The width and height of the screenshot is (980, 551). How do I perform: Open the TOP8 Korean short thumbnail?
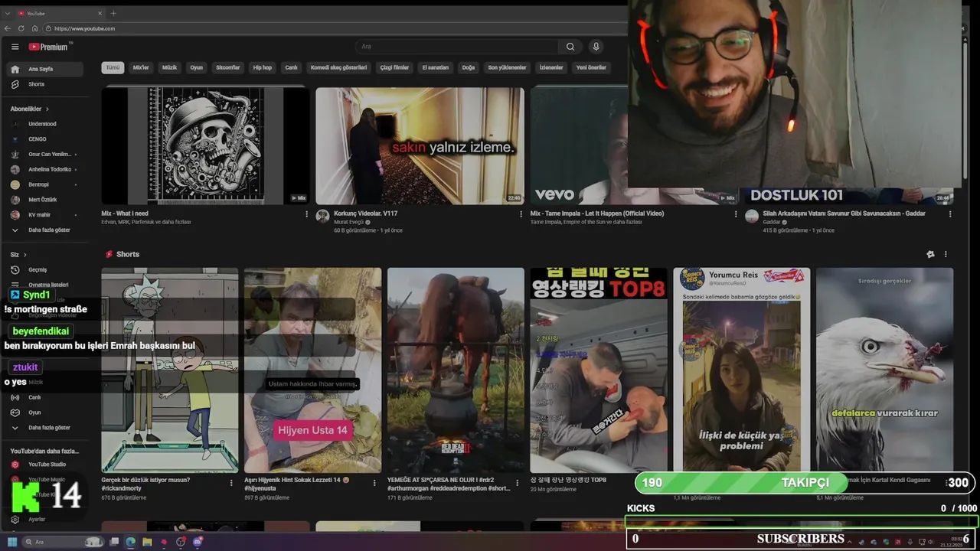(x=599, y=370)
